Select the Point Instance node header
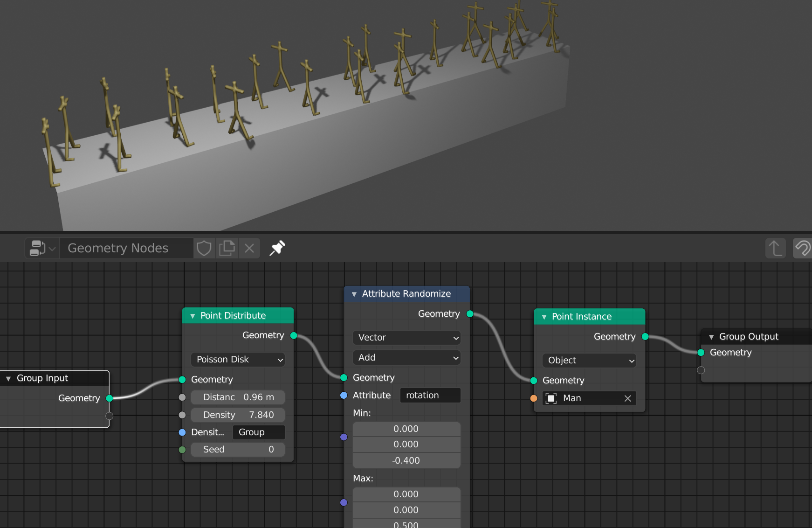812x528 pixels. coord(589,317)
